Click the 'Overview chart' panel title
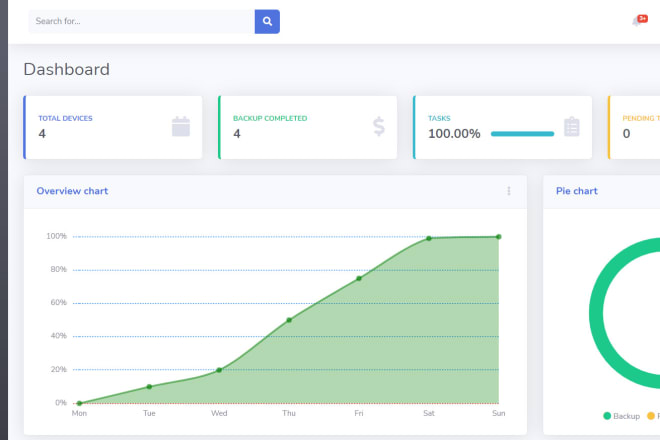 click(x=72, y=191)
